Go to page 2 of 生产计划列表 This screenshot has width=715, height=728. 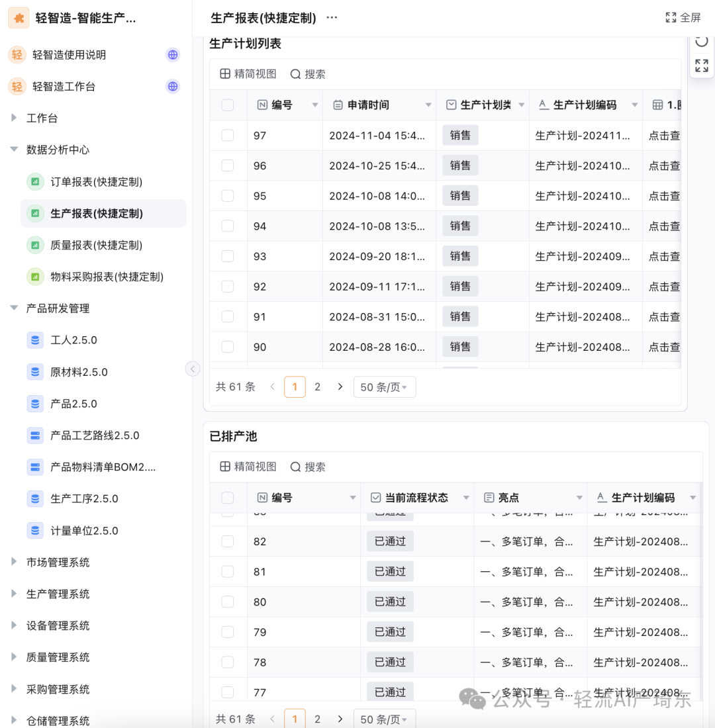tap(317, 387)
